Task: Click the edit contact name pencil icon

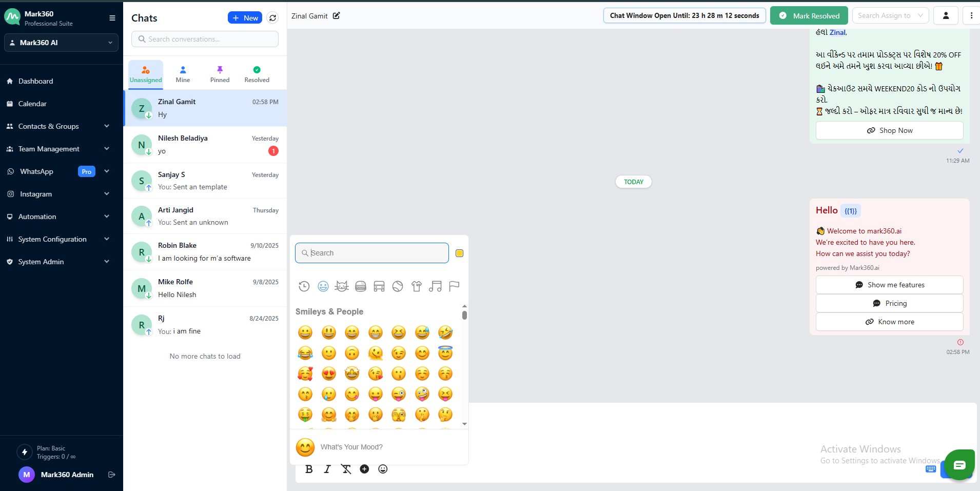Action: pos(337,16)
